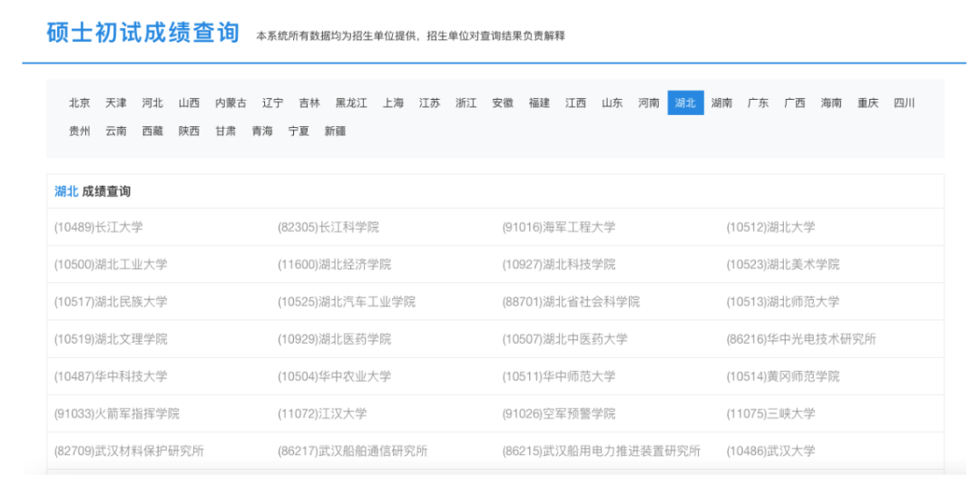Switch to 安徽 province
The width and height of the screenshot is (980, 496).
(x=503, y=103)
